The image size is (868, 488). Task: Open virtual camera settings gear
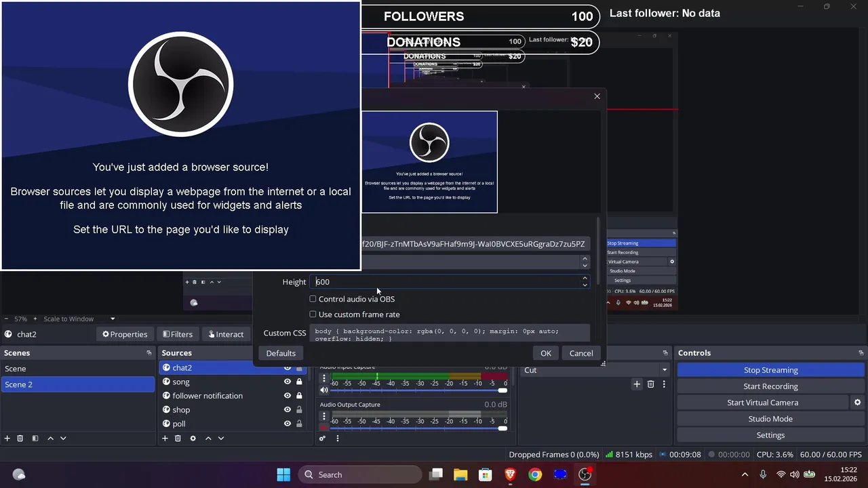(x=858, y=403)
